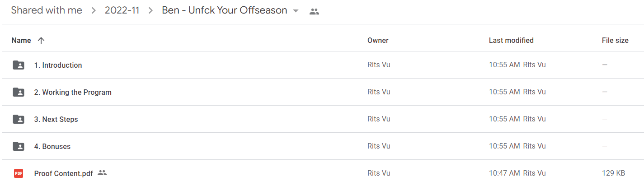Click the shared people icon in the breadcrumb bar
This screenshot has height=186, width=644.
(315, 12)
